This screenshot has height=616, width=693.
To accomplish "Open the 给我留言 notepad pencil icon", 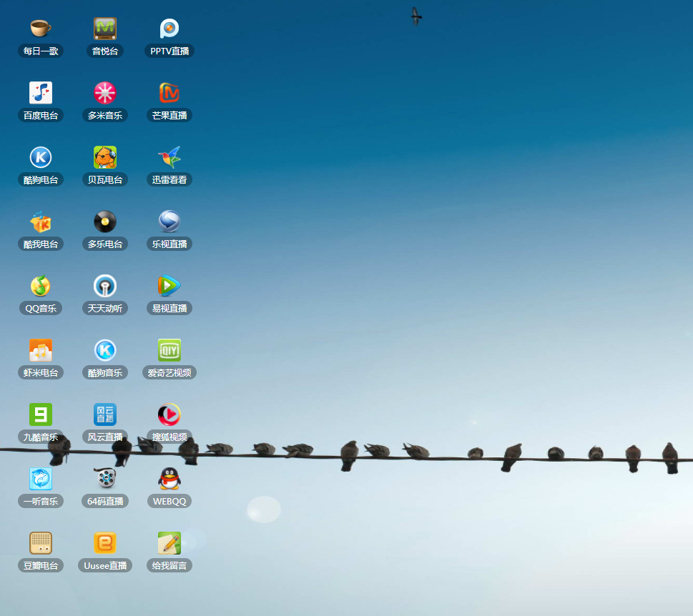I will coord(169,542).
